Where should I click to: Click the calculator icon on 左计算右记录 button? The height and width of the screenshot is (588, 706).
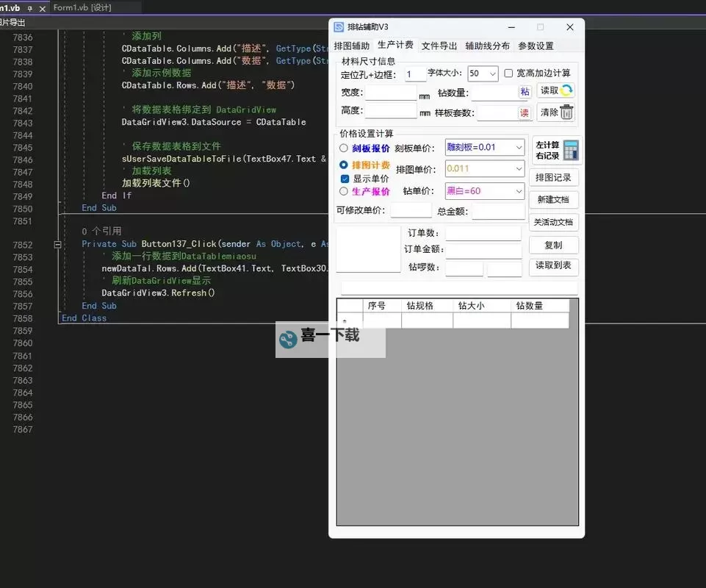click(x=571, y=150)
